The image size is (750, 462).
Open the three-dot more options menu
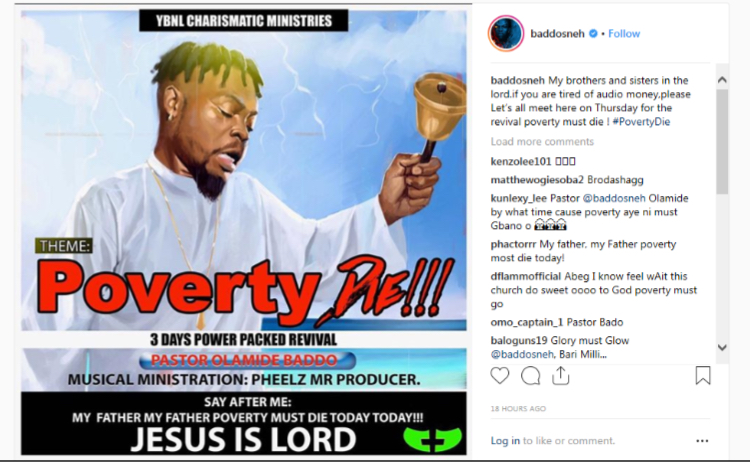click(x=702, y=441)
